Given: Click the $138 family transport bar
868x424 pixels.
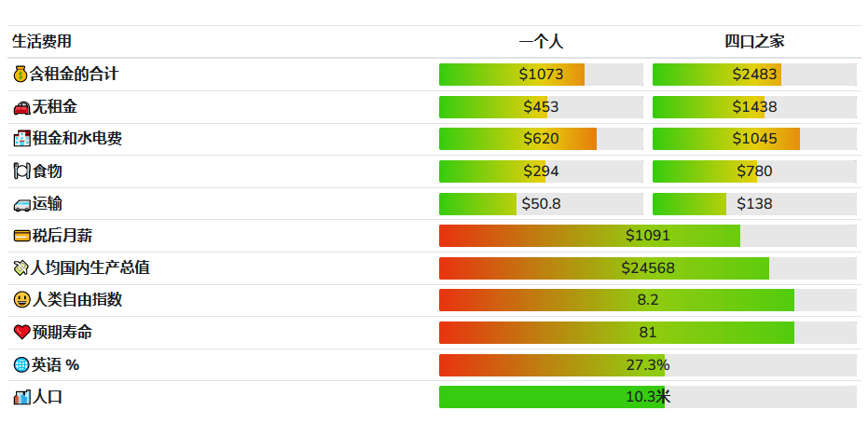Looking at the screenshot, I should pyautogui.click(x=754, y=204).
